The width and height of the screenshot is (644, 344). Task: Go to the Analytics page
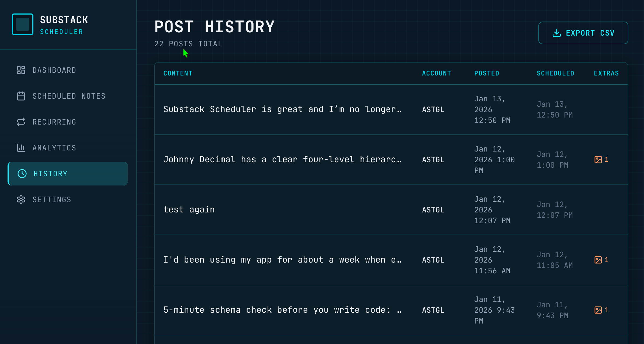pos(54,148)
